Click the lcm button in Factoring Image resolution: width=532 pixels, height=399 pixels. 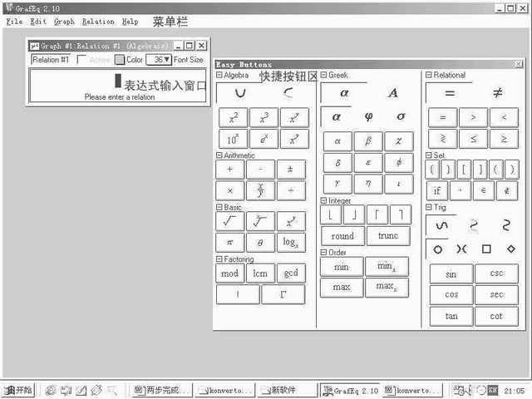click(260, 273)
